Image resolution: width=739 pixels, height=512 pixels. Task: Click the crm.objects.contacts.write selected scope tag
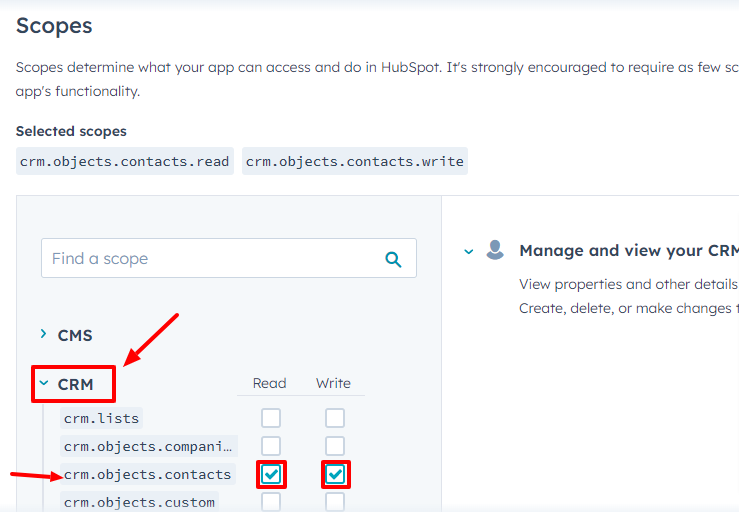click(355, 161)
